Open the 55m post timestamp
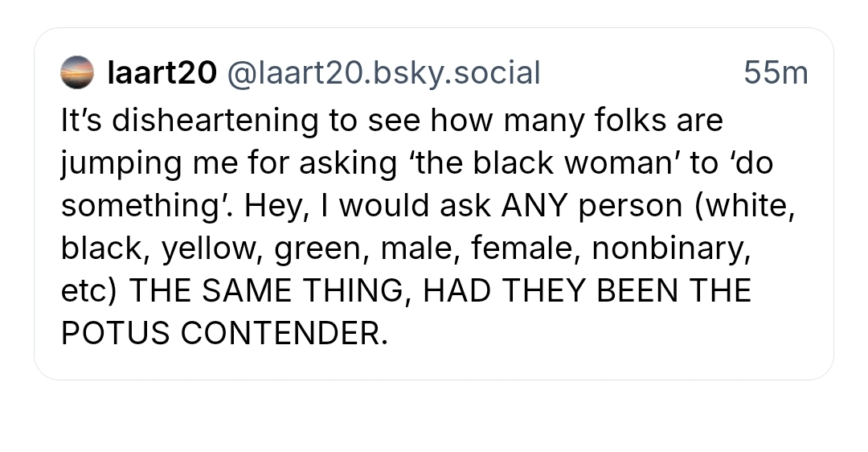 (x=776, y=73)
